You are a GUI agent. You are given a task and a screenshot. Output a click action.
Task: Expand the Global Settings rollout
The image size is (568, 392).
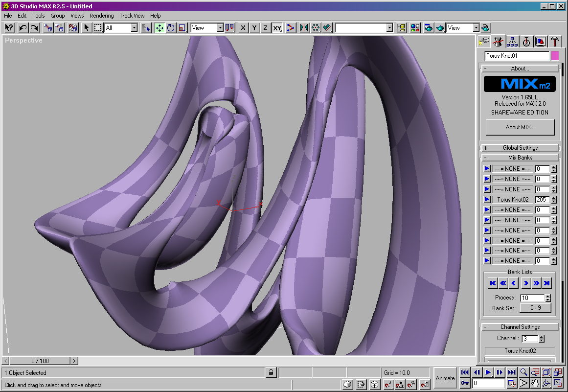tap(520, 148)
